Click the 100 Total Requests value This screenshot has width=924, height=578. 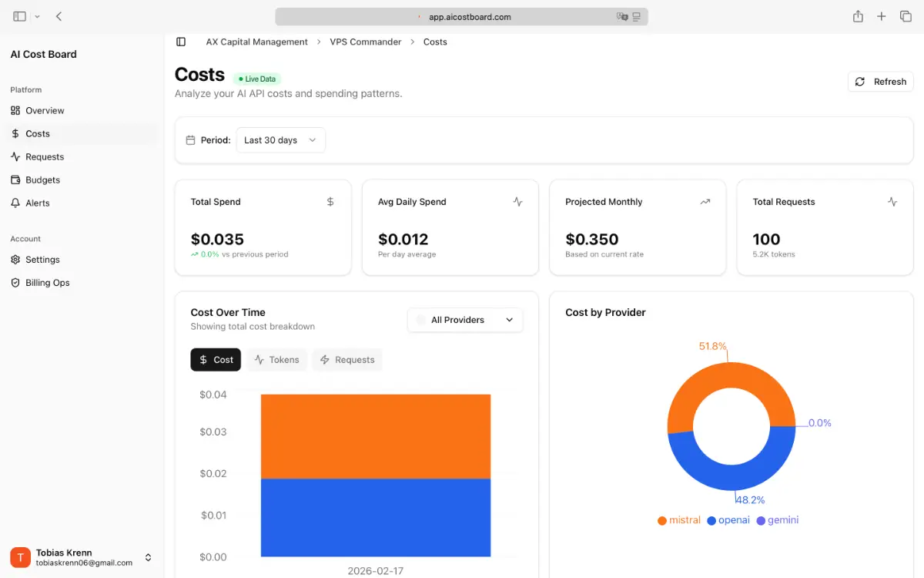tap(766, 240)
